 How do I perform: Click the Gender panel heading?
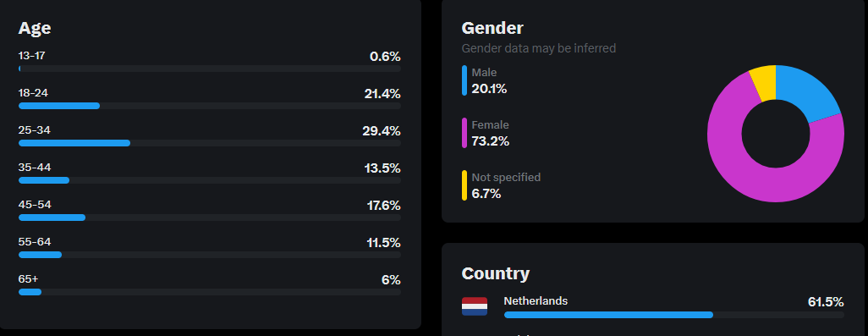[492, 28]
